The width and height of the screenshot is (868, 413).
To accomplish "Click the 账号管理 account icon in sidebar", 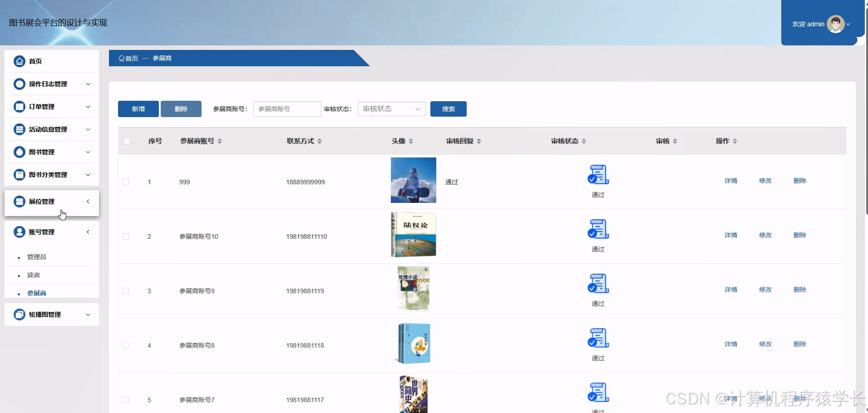I will point(19,232).
